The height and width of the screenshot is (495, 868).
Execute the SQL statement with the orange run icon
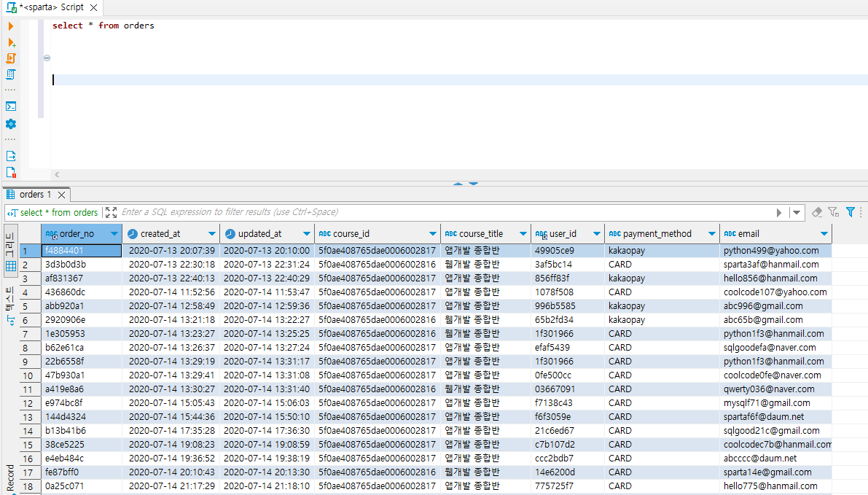click(x=12, y=26)
